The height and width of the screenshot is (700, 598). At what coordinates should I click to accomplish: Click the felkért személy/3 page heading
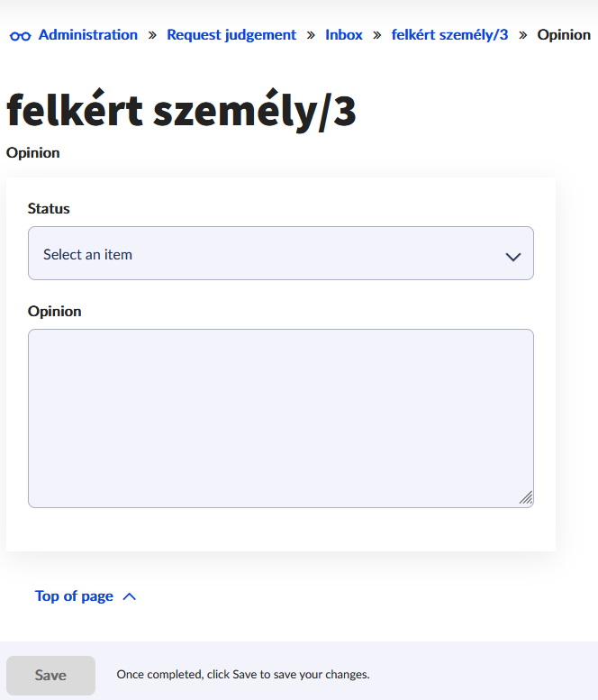point(181,111)
